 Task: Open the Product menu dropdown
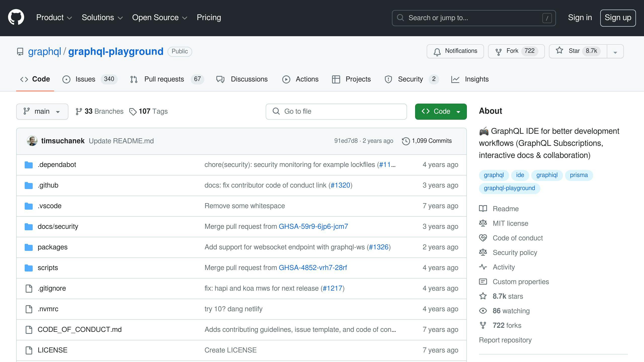[54, 18]
